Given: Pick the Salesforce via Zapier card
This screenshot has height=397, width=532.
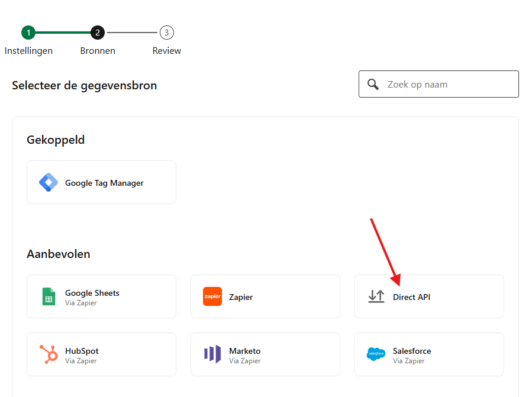Looking at the screenshot, I should click(429, 354).
